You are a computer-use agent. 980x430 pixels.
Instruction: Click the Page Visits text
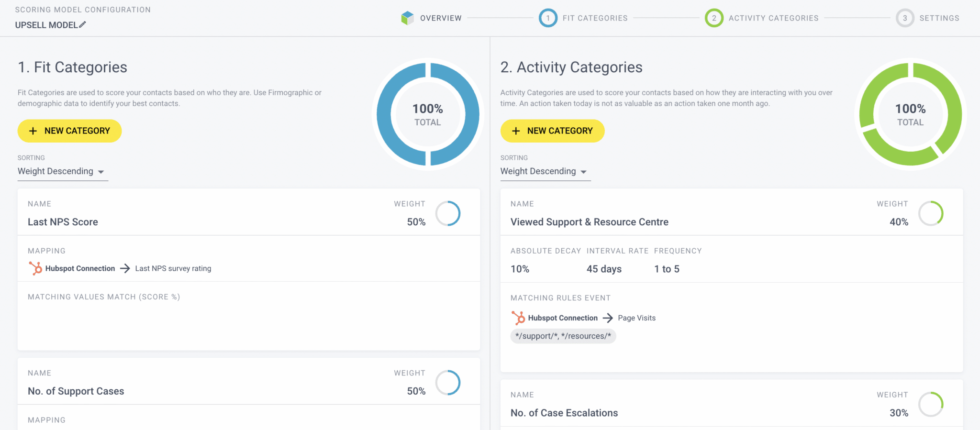point(636,318)
